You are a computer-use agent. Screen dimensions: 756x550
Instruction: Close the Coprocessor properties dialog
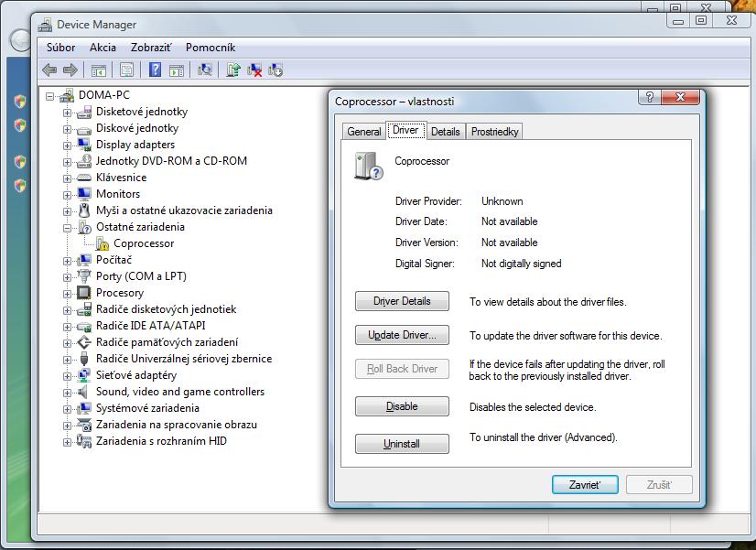point(680,97)
